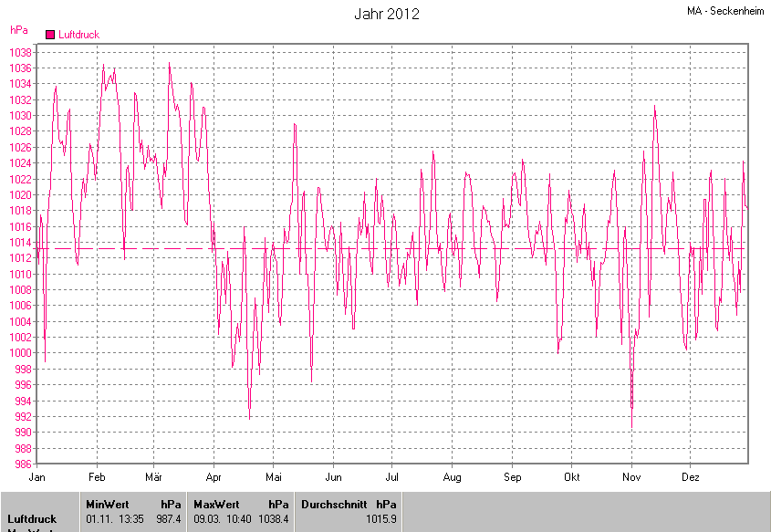Click the MinWert column header
771x532 pixels.
click(x=108, y=504)
